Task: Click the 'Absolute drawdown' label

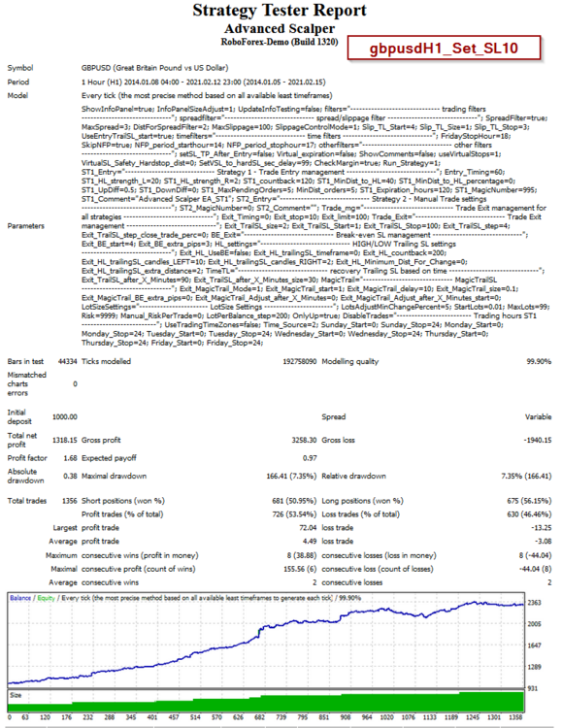Action: click(25, 476)
